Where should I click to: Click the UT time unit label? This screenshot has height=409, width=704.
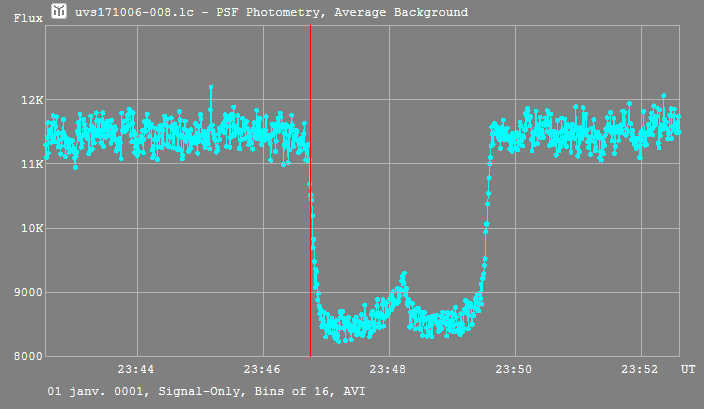[x=688, y=370]
